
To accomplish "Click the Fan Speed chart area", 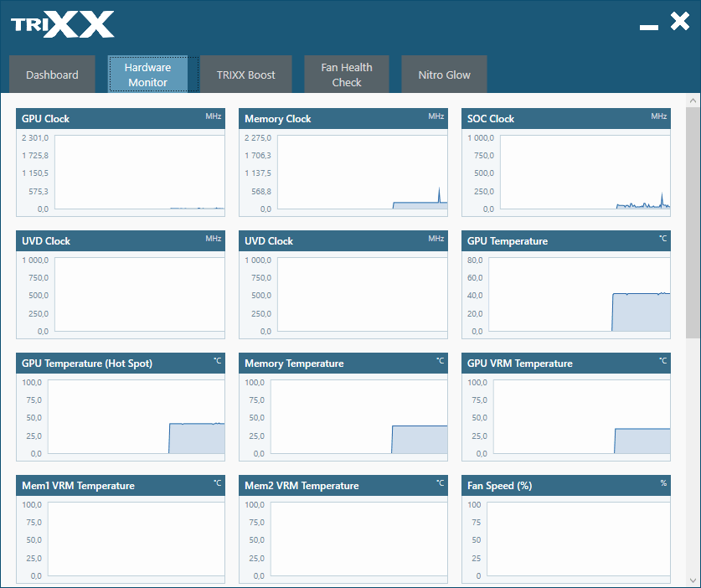I will point(579,539).
